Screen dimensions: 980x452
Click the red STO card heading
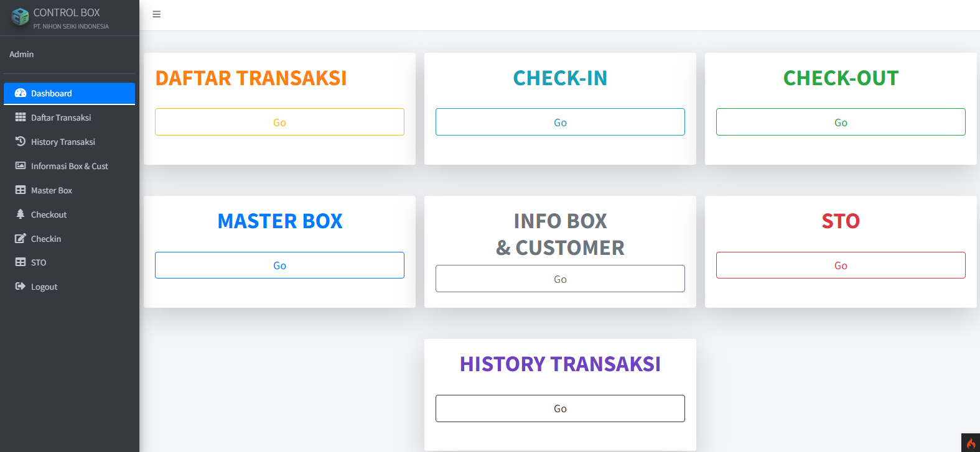[841, 221]
